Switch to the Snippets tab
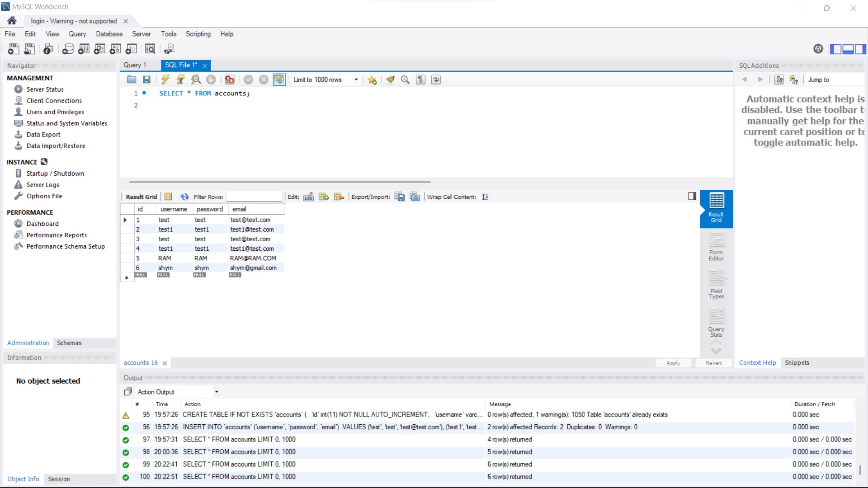The width and height of the screenshot is (868, 488). tap(797, 363)
